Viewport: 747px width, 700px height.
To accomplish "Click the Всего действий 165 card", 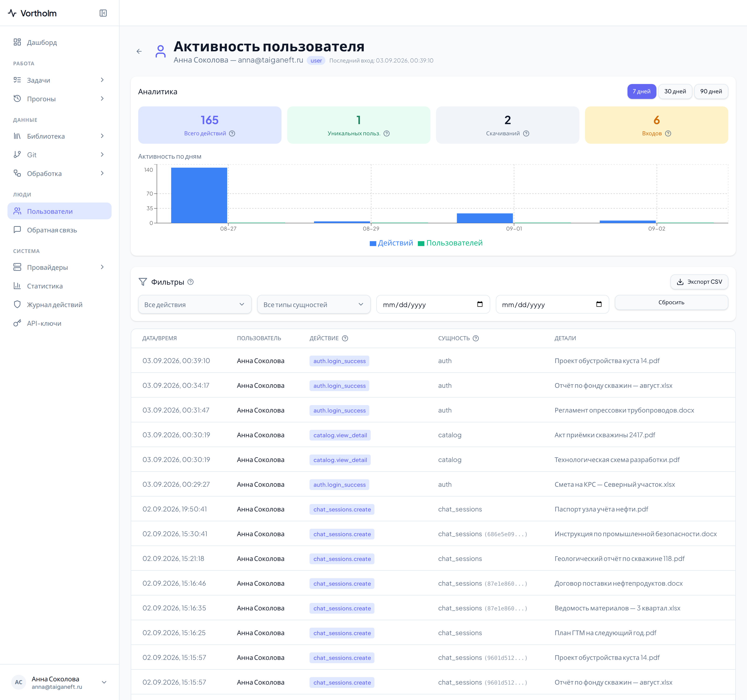I will (210, 125).
